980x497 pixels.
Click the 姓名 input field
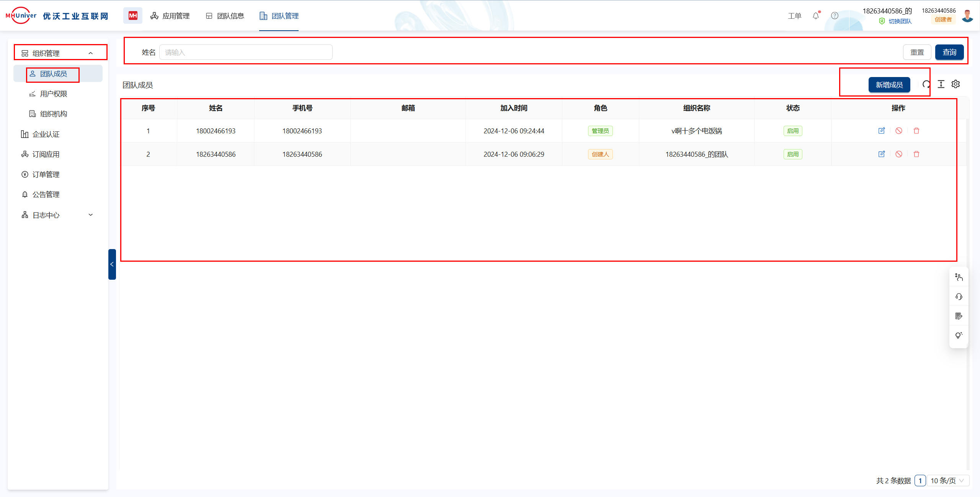click(246, 52)
